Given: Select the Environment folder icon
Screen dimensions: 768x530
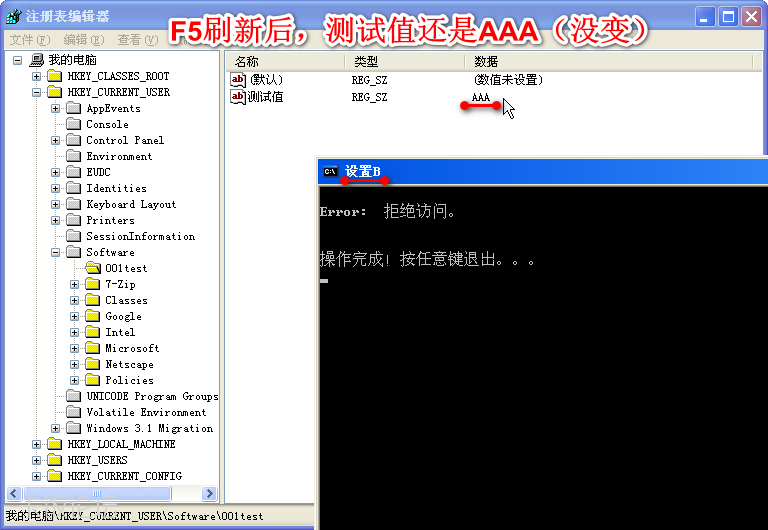Looking at the screenshot, I should click(x=74, y=156).
